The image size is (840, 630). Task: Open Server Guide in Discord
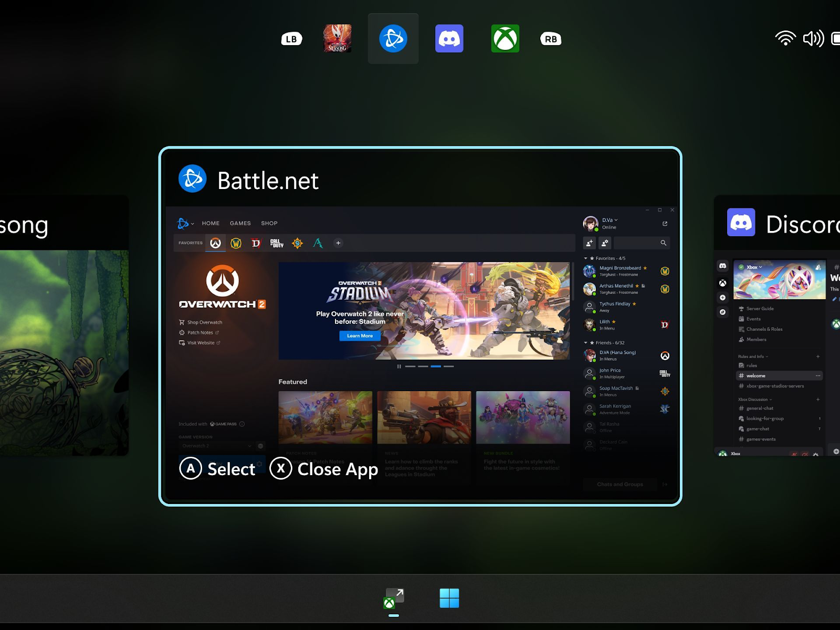[x=756, y=309]
